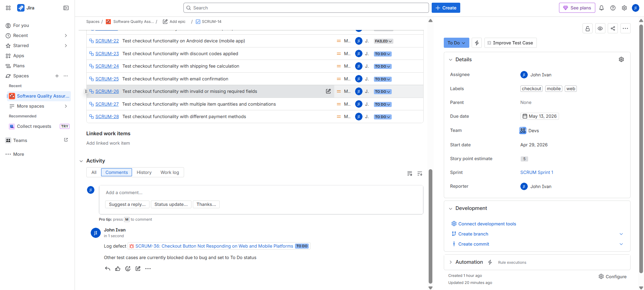Open the help question mark icon
This screenshot has height=290, width=644.
pos(613,8)
